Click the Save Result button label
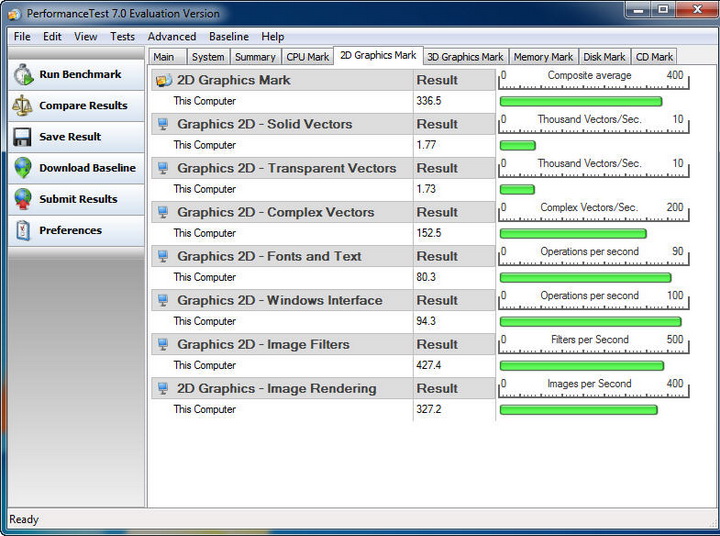Viewport: 720px width, 536px height. point(70,137)
